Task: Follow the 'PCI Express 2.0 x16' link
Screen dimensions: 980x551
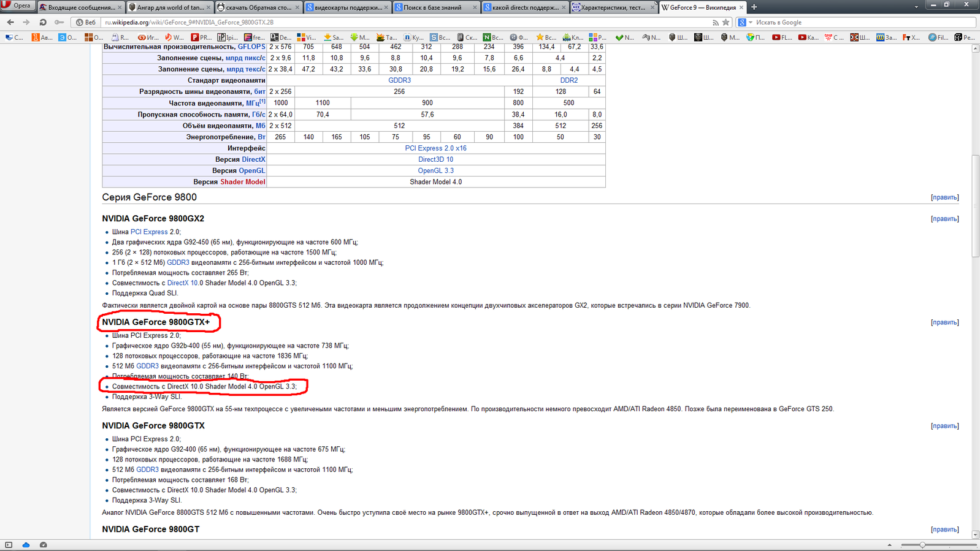Action: point(435,148)
